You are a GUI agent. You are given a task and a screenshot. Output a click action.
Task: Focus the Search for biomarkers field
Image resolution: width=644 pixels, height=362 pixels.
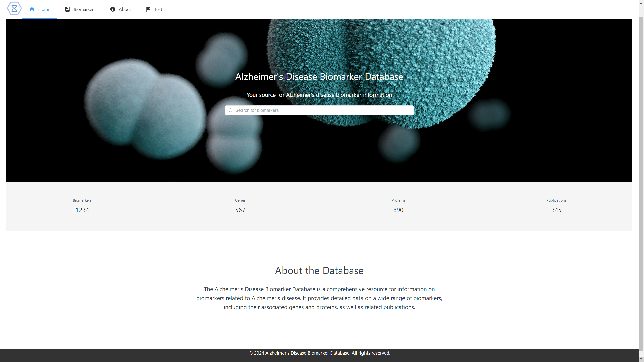(x=319, y=110)
